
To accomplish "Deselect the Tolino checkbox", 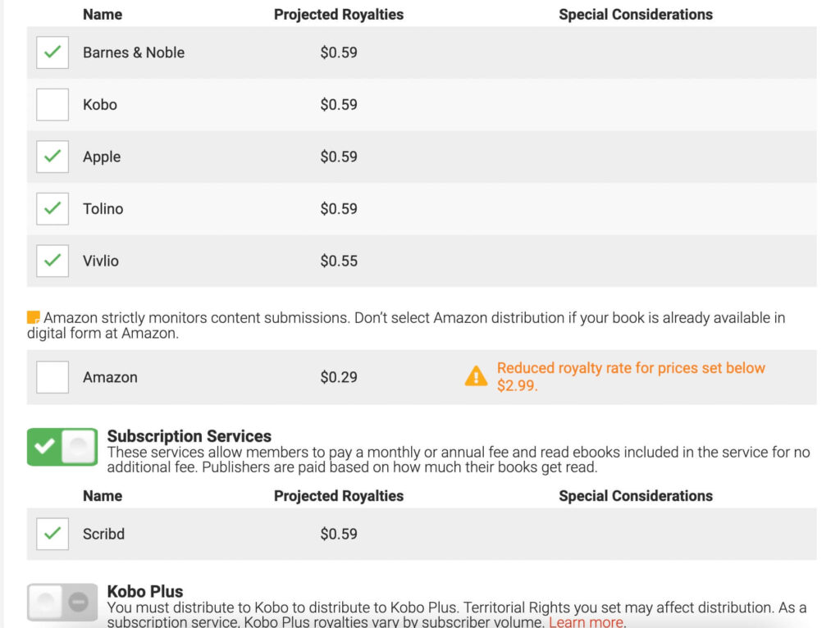I will pyautogui.click(x=52, y=209).
